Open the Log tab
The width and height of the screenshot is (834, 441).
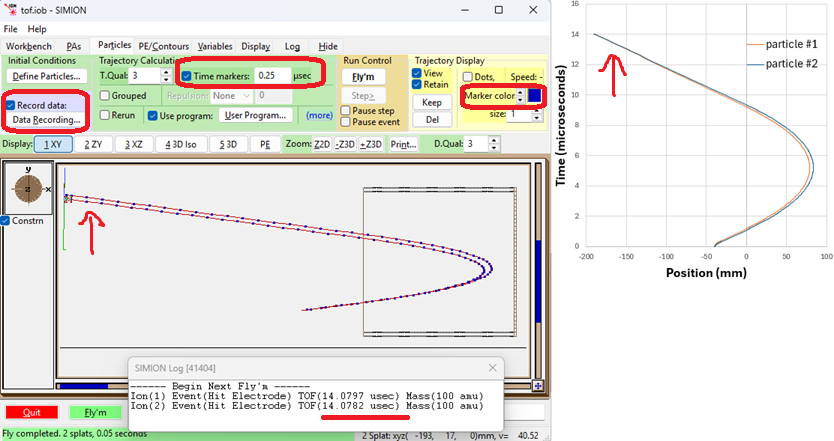click(292, 46)
